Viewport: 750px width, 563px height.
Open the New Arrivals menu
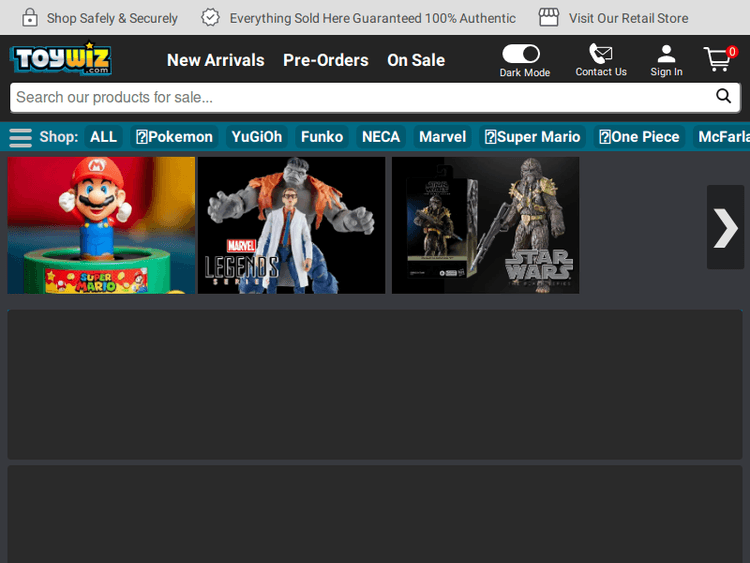[215, 60]
